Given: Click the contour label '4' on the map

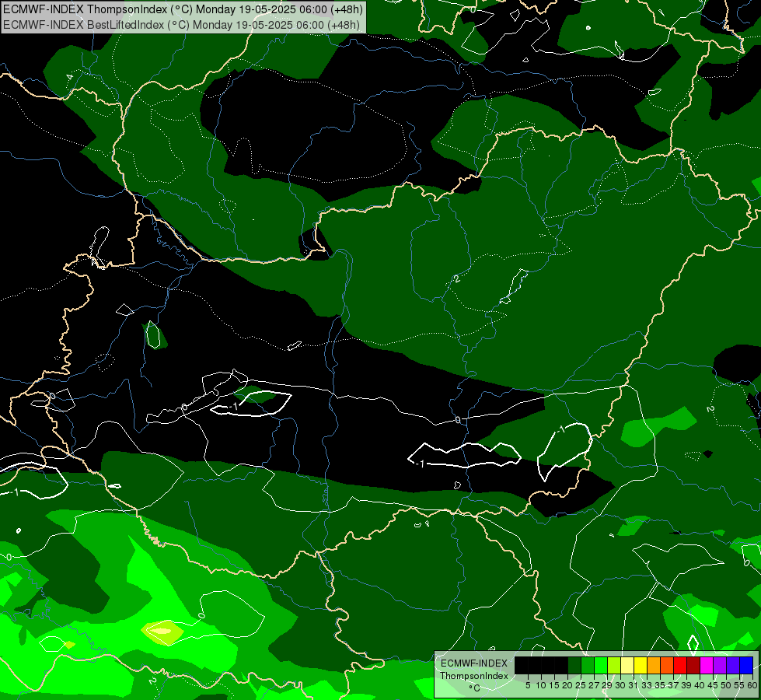Looking at the screenshot, I should 69,77.
